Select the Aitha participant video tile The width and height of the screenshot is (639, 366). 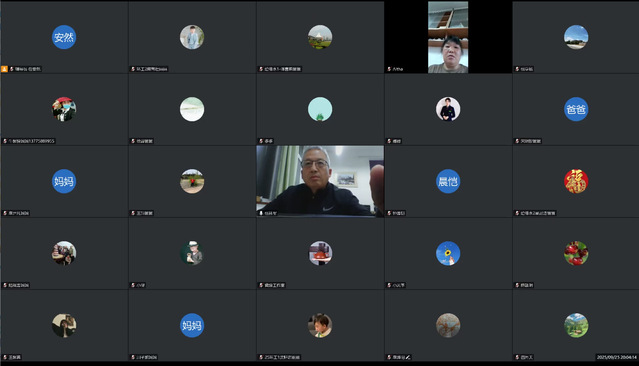[448, 37]
